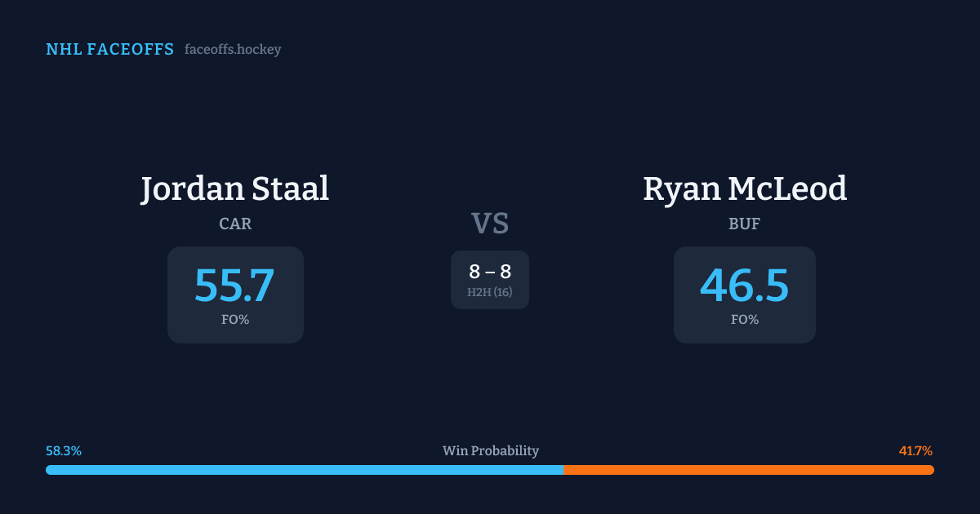Click the NHL FACEOFFS site title
Viewport: 980px width, 514px height.
(109, 50)
